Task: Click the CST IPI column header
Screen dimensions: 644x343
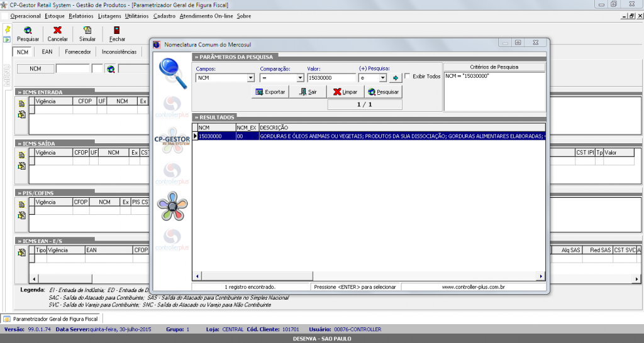Action: 585,152
